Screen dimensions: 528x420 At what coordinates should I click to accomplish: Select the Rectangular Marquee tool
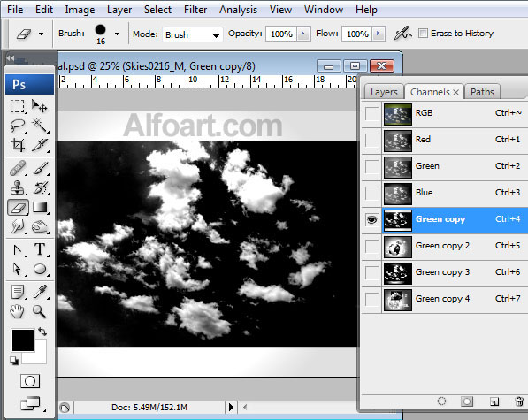pyautogui.click(x=18, y=106)
